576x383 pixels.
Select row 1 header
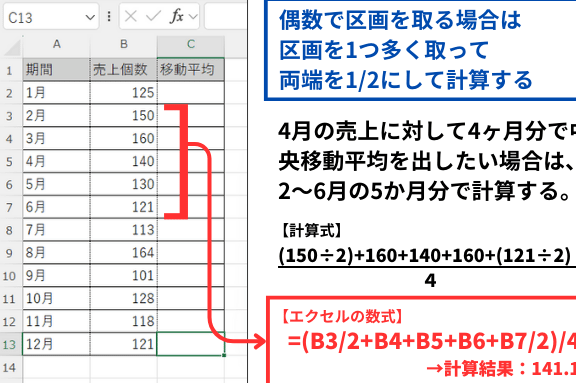(10, 70)
